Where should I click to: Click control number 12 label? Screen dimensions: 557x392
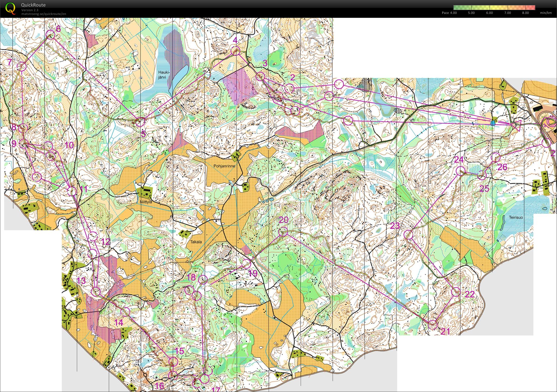coord(106,242)
